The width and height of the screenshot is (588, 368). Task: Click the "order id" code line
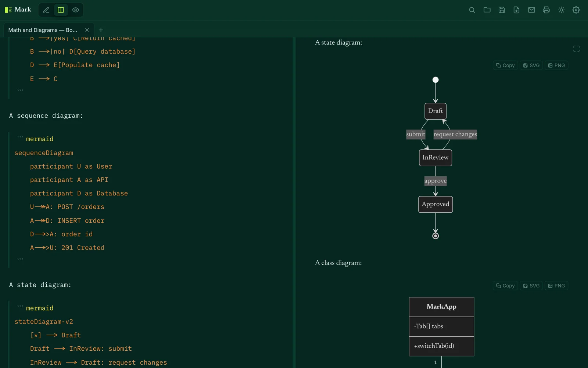61,234
